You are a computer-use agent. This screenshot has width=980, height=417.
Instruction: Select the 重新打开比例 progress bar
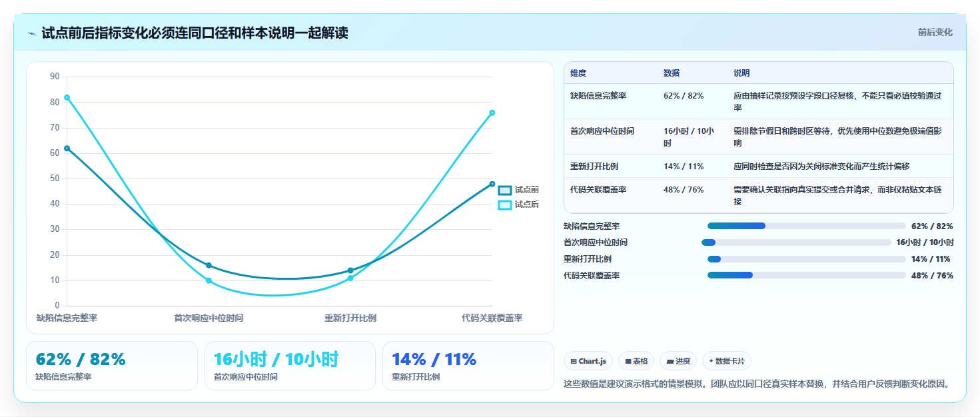(806, 259)
